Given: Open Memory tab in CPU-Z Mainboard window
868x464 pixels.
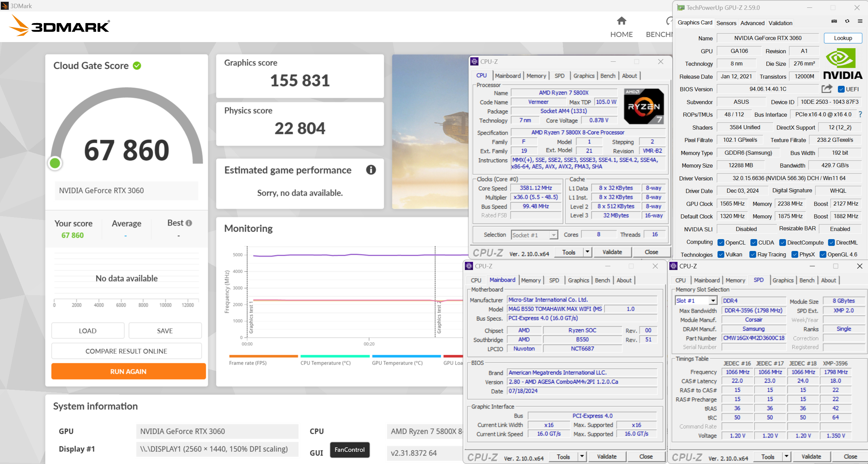Looking at the screenshot, I should click(531, 280).
